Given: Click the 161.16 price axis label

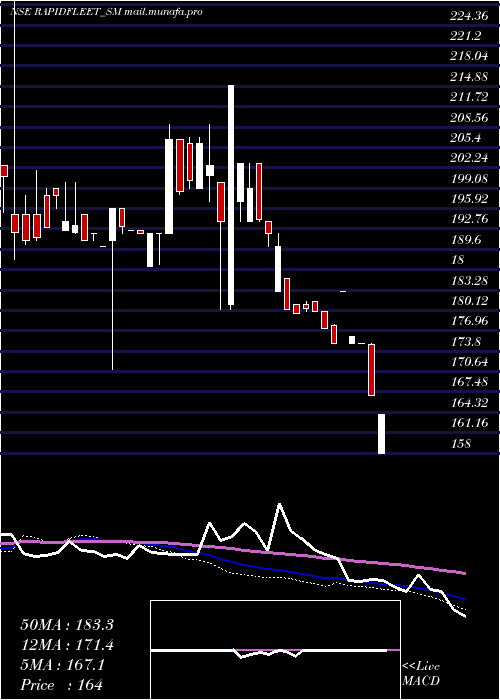Looking at the screenshot, I should point(469,423).
